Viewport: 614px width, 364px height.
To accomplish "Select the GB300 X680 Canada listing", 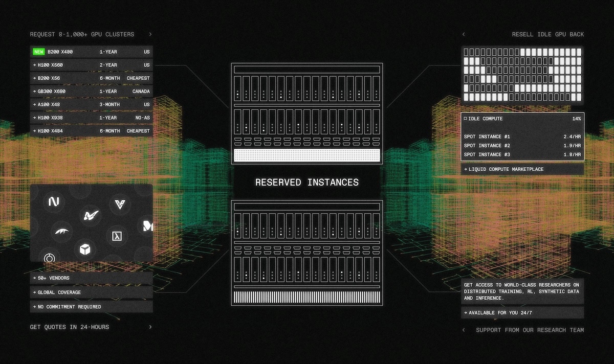I will [x=91, y=92].
